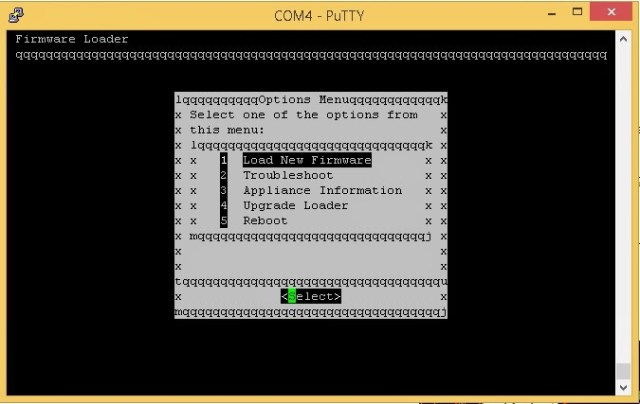Click the COM4 - PuTTY title text
Viewport: 640px width, 404px height.
[318, 14]
